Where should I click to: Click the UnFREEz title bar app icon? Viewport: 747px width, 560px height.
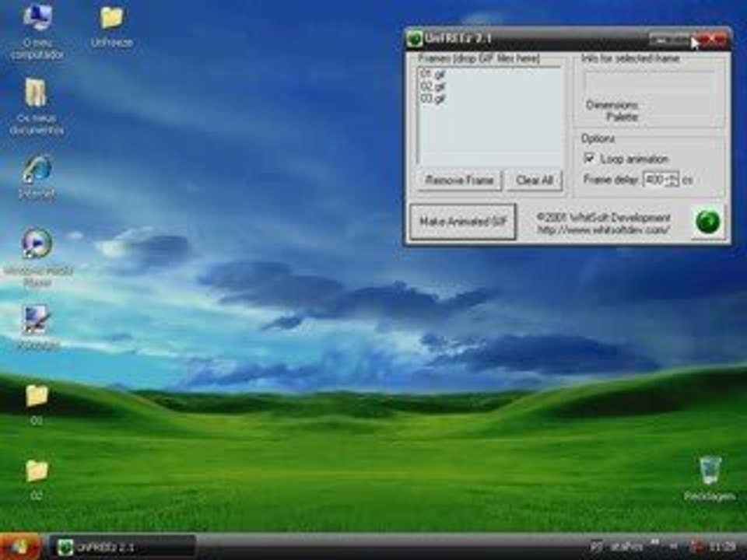click(415, 39)
